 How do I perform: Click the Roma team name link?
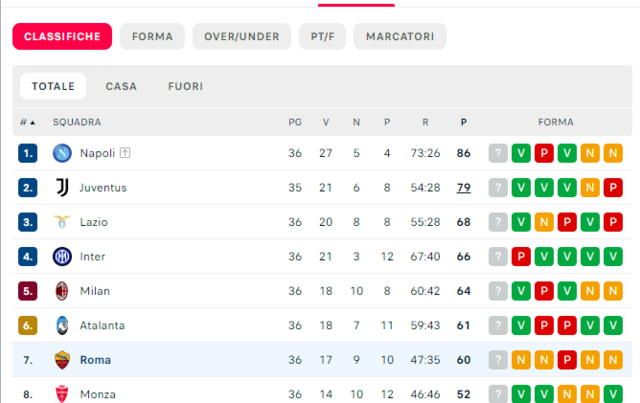point(95,360)
